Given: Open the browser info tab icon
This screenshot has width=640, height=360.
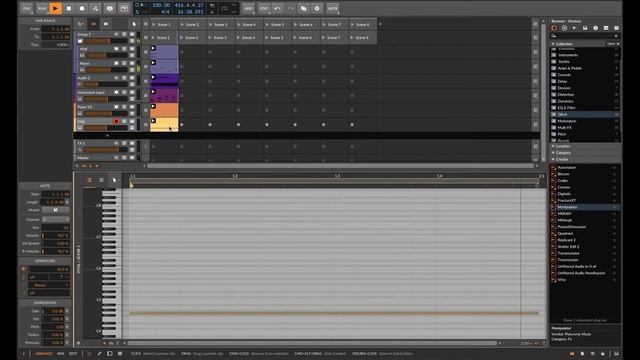Looking at the screenshot, I should click(x=596, y=28).
